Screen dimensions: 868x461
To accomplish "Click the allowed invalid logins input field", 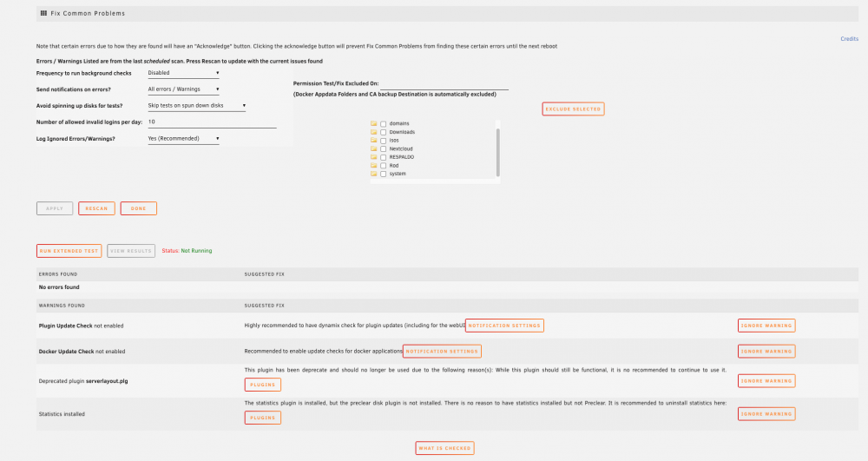I will [212, 122].
